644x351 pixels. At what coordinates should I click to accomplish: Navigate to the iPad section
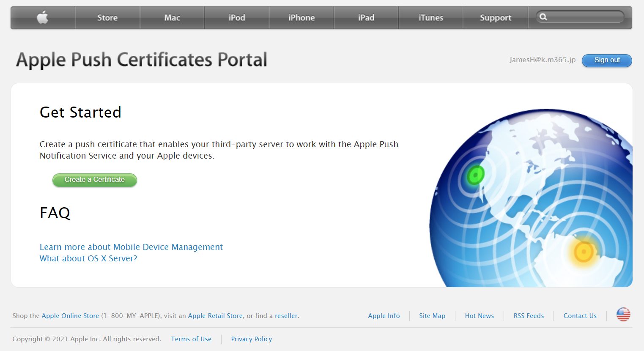tap(366, 18)
